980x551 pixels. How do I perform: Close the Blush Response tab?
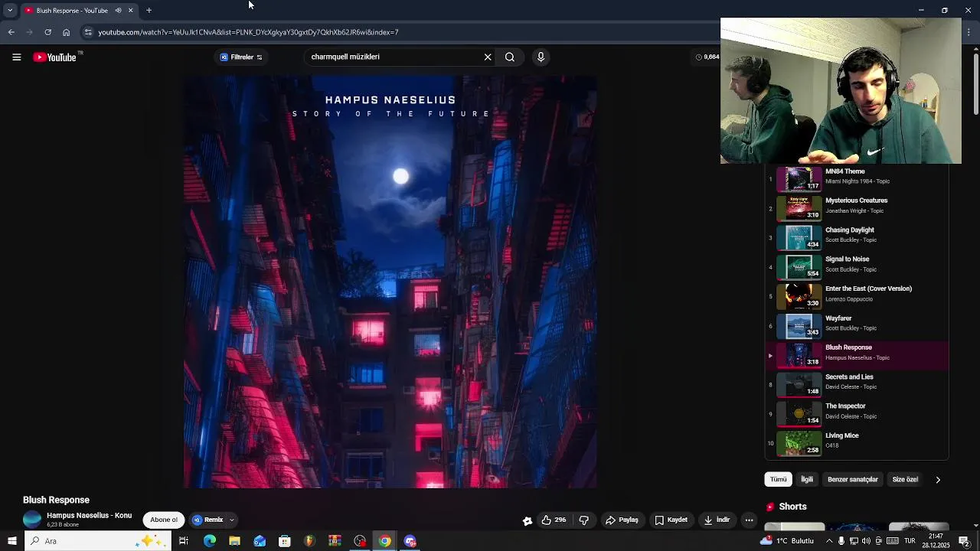(130, 10)
